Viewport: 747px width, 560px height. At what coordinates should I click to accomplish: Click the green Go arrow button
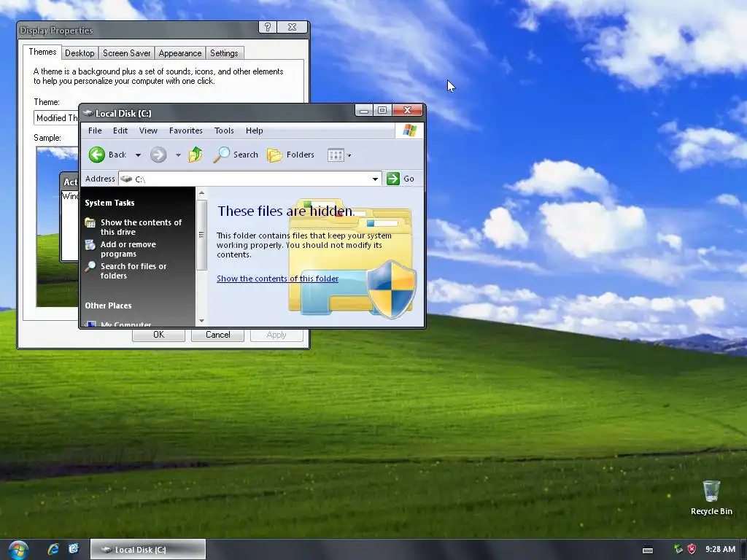click(393, 179)
